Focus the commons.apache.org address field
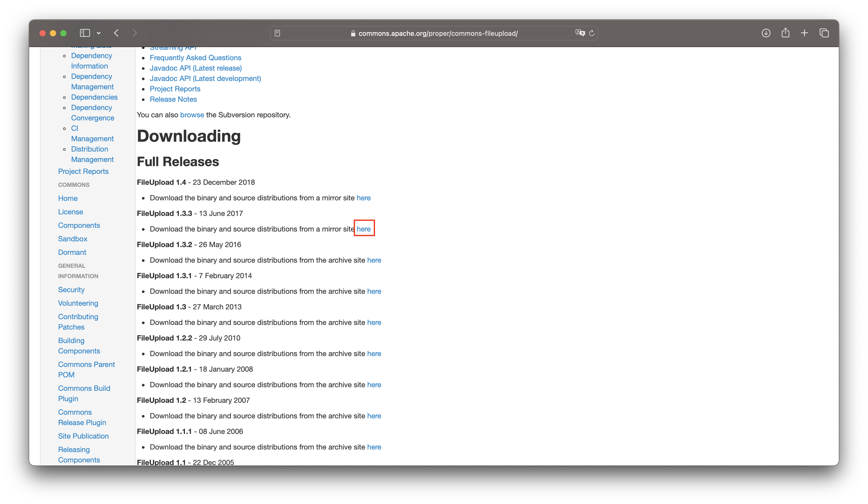Image resolution: width=868 pixels, height=504 pixels. tap(434, 33)
